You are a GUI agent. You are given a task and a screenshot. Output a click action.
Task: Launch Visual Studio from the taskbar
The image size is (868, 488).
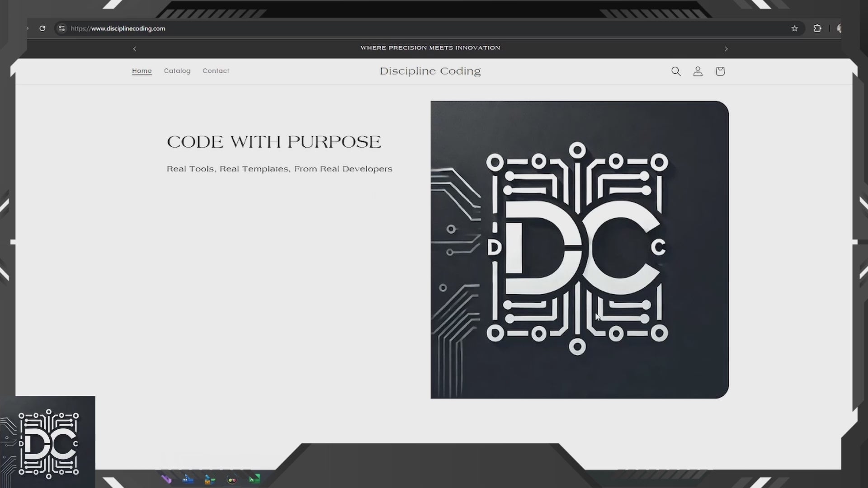[166, 479]
